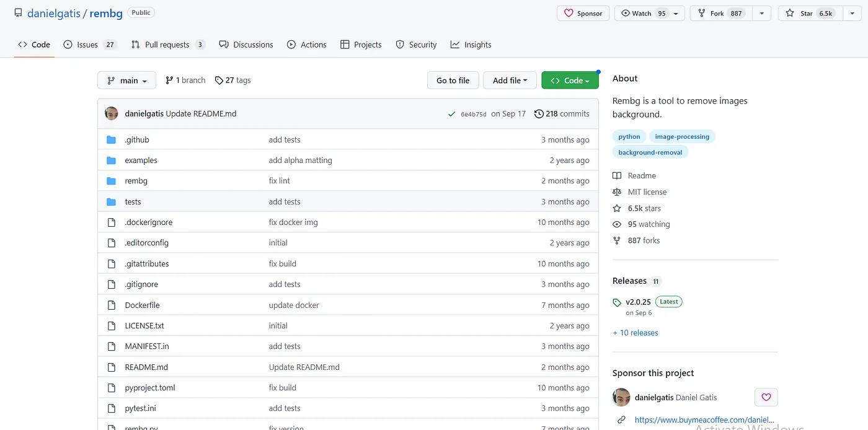The width and height of the screenshot is (868, 430).
Task: Click the Sponsor button at top
Action: [x=583, y=13]
